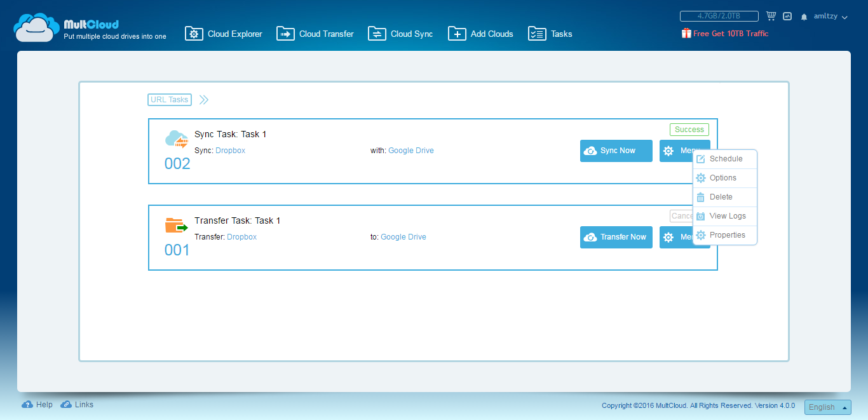Click the Add Clouds plus icon
This screenshot has width=868, height=420.
[x=457, y=34]
